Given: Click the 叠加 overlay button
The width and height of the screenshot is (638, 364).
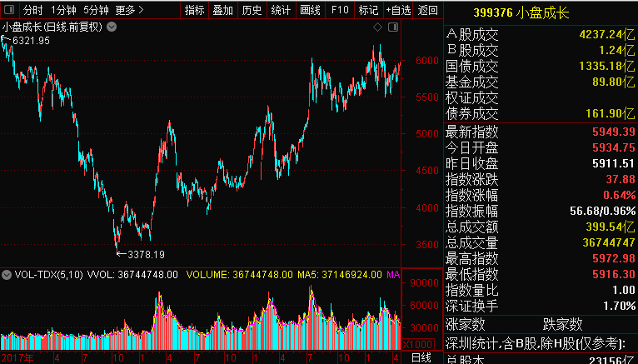Looking at the screenshot, I should pyautogui.click(x=222, y=11).
